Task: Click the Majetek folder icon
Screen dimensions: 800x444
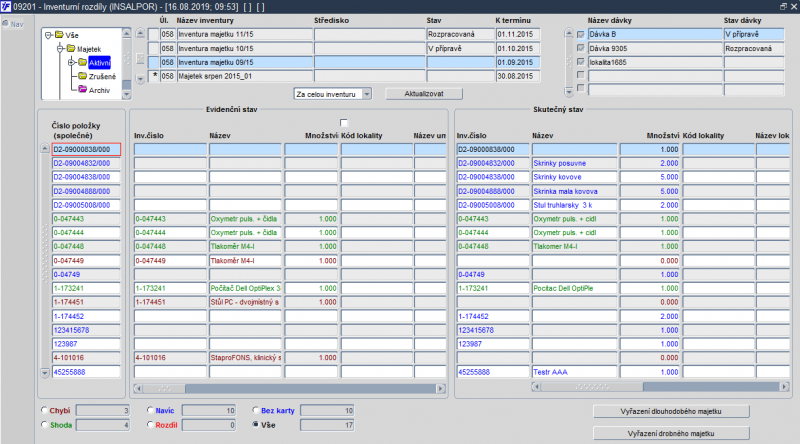Action: (71, 48)
